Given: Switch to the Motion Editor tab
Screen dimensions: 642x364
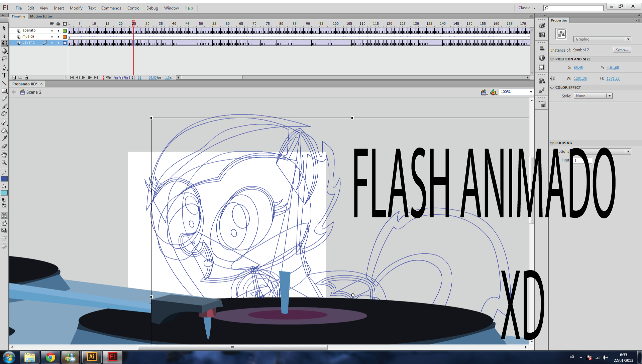Looking at the screenshot, I should [x=41, y=16].
